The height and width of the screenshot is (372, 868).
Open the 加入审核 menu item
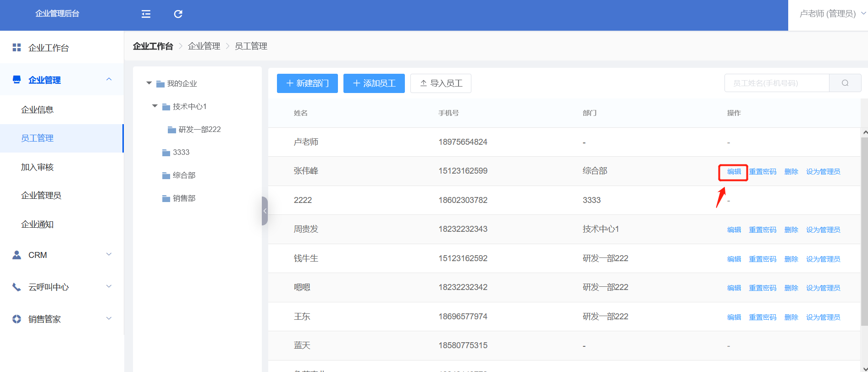(37, 167)
